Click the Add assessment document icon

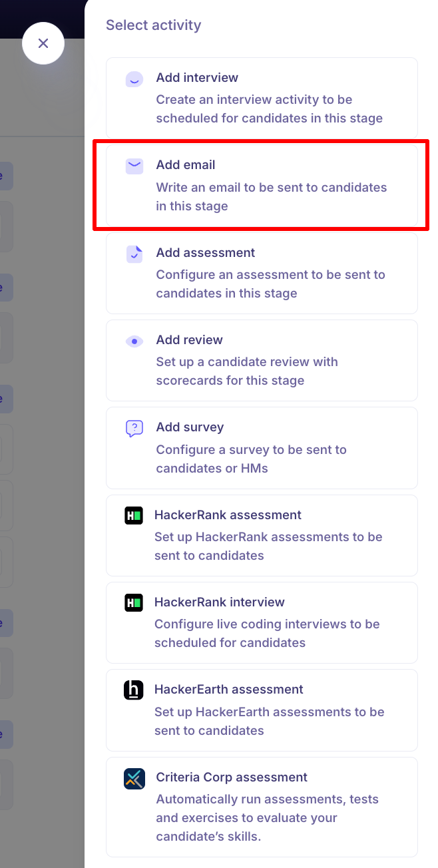pyautogui.click(x=134, y=254)
